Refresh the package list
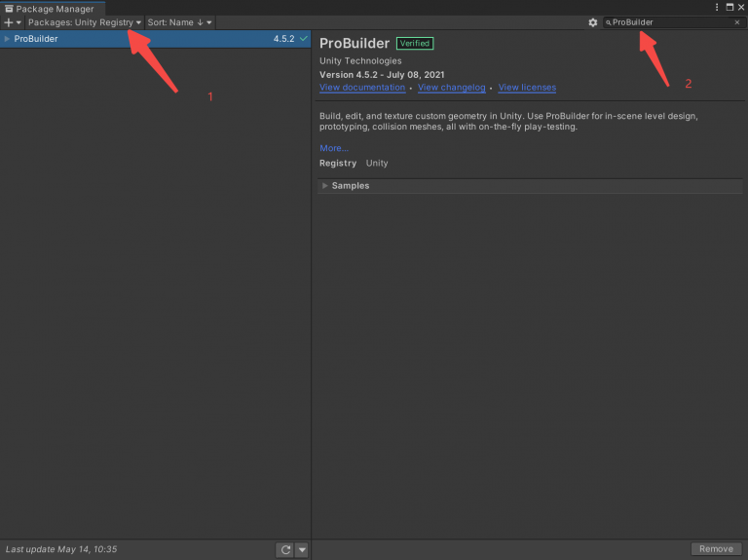 (x=285, y=550)
